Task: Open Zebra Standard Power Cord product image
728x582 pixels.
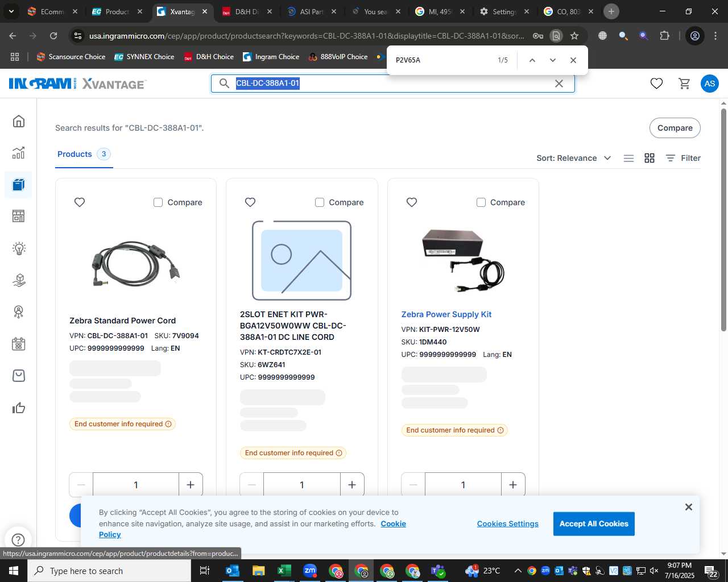Action: coord(135,264)
